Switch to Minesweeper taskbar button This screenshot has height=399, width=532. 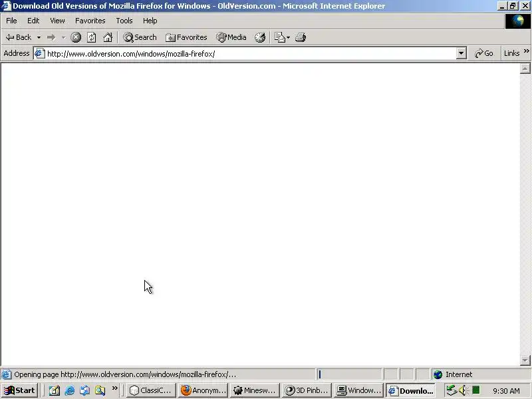point(255,390)
